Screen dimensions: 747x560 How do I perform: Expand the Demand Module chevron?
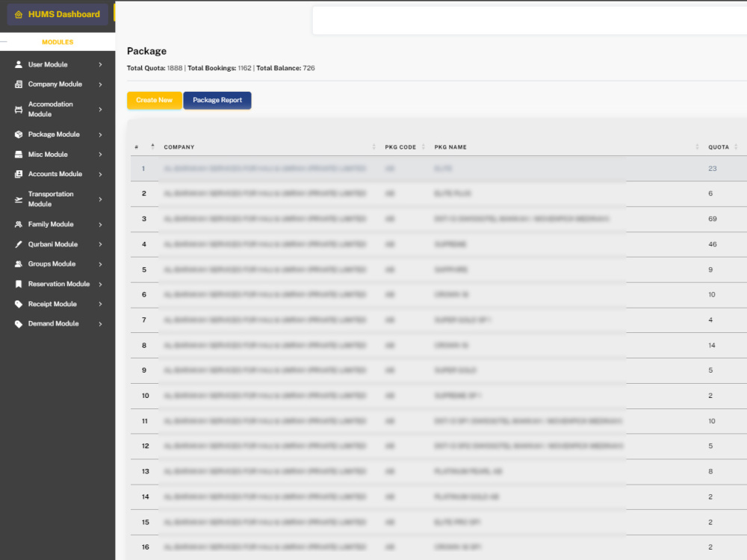coord(101,324)
